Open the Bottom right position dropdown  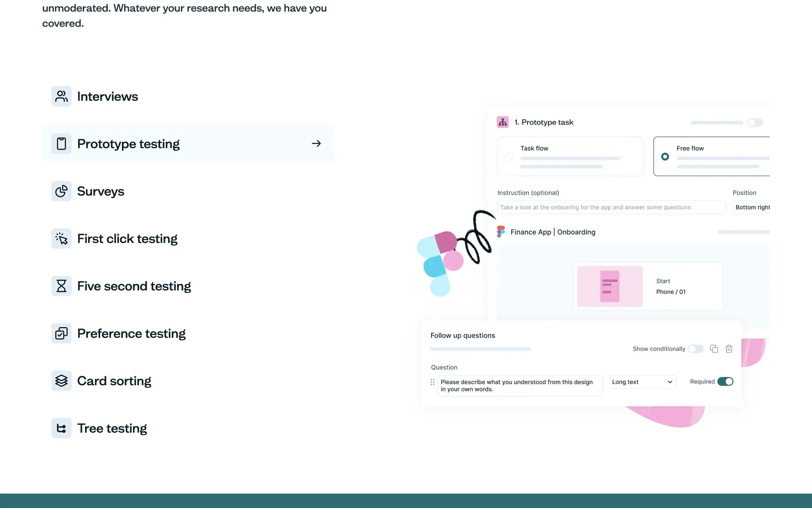point(752,207)
